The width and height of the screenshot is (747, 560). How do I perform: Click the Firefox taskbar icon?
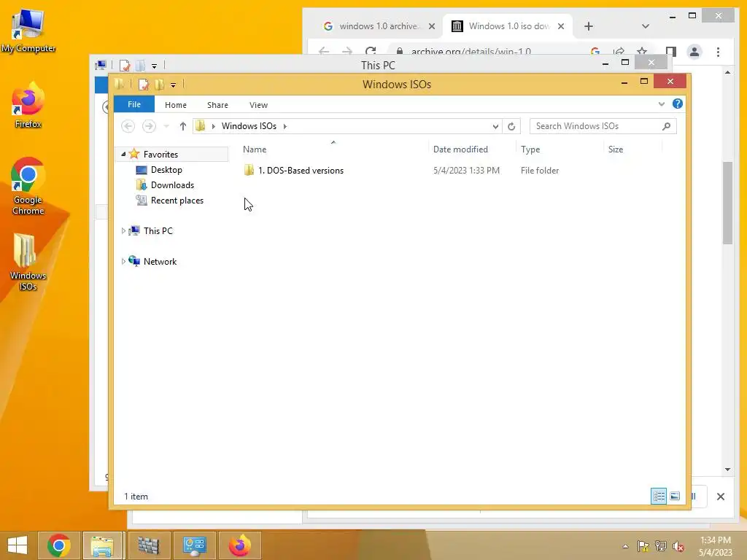click(x=239, y=545)
